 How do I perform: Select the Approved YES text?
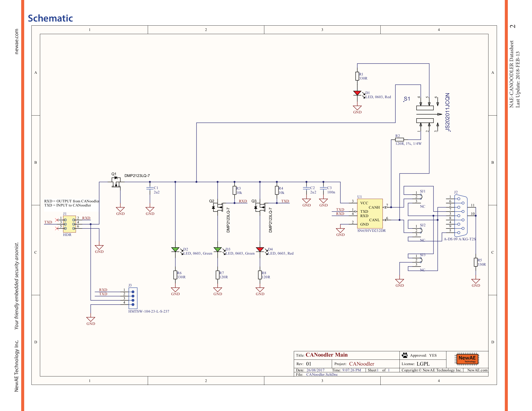[423, 355]
